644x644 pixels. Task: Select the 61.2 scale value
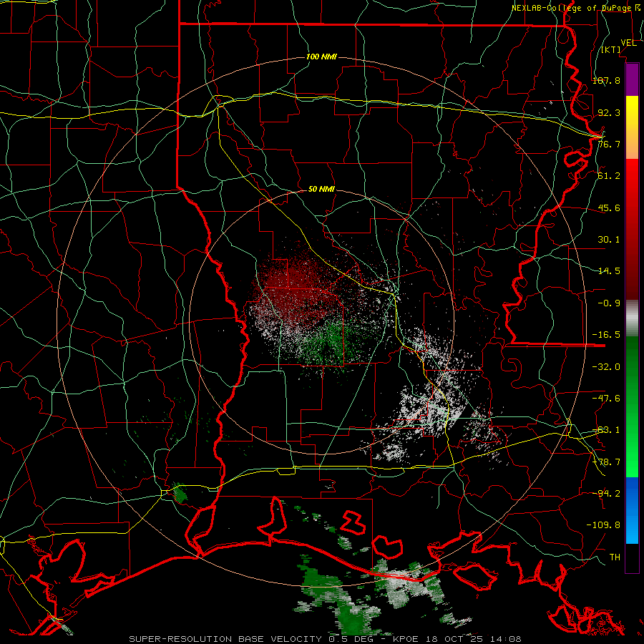tap(609, 176)
